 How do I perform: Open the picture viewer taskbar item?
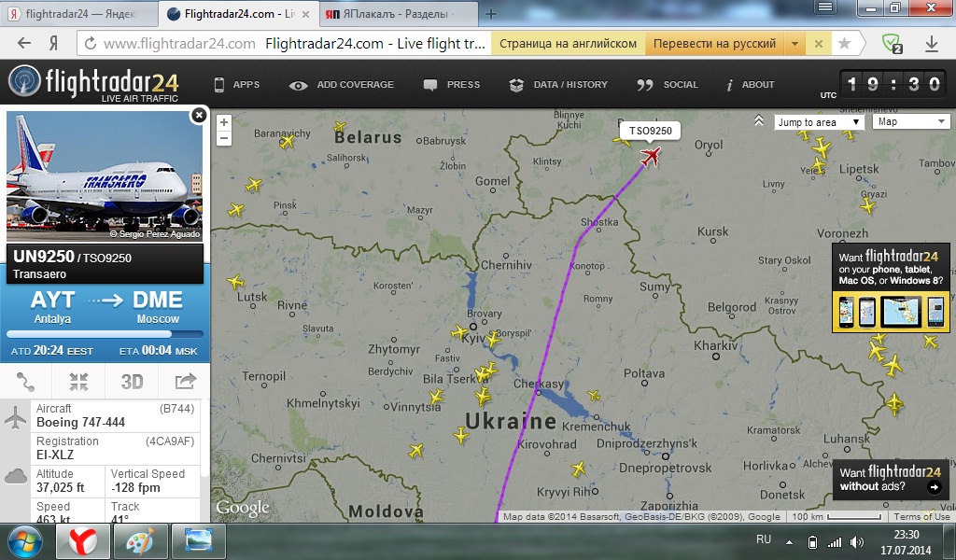(x=199, y=541)
